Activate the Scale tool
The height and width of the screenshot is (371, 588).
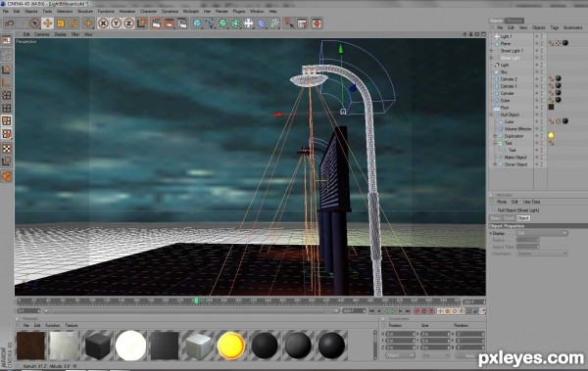pos(61,23)
